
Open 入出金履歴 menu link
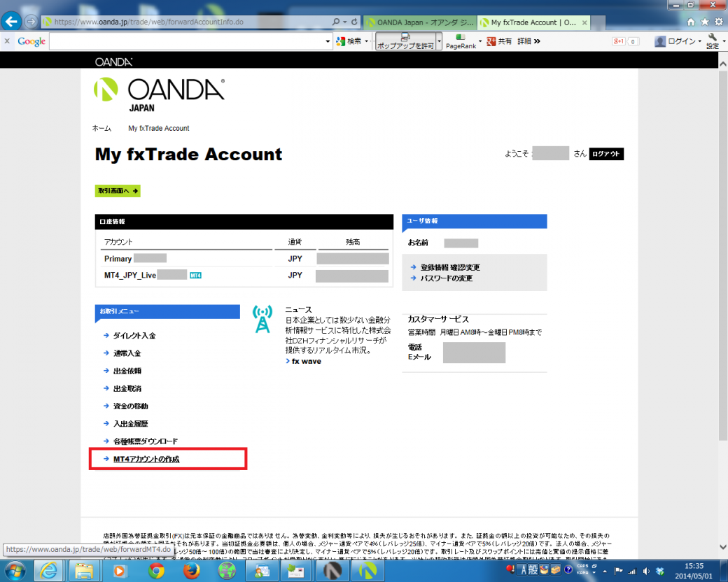click(131, 424)
